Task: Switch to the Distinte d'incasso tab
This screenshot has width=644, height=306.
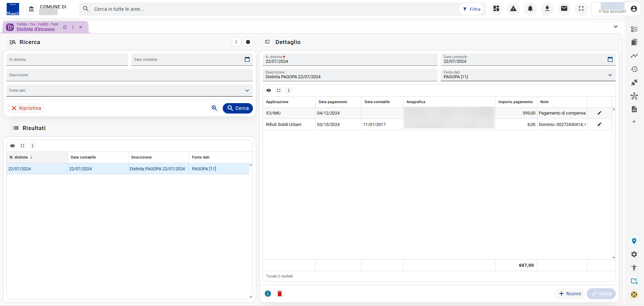Action: point(36,27)
